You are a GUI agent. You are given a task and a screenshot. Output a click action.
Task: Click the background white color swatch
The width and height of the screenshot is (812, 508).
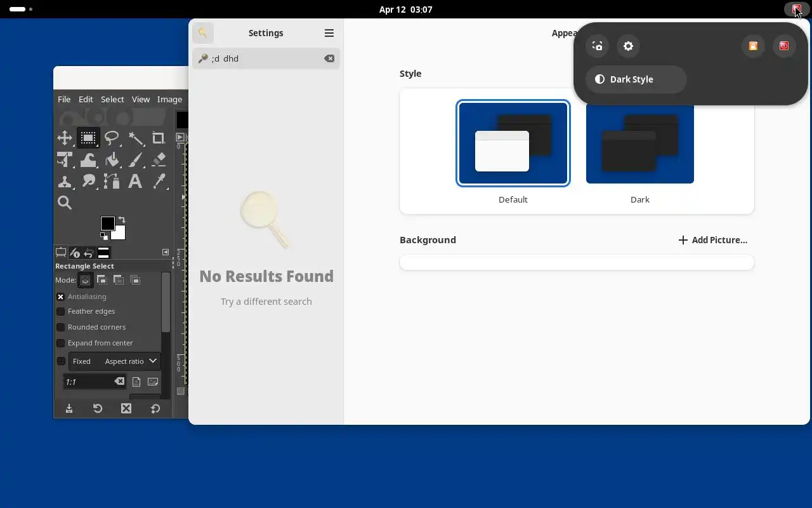coord(119,234)
